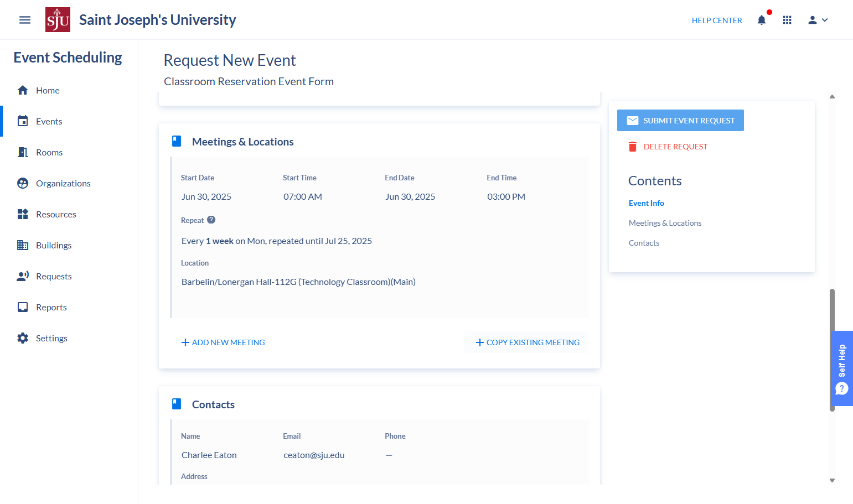853x504 pixels.
Task: Expand the user account dropdown
Action: click(x=818, y=20)
